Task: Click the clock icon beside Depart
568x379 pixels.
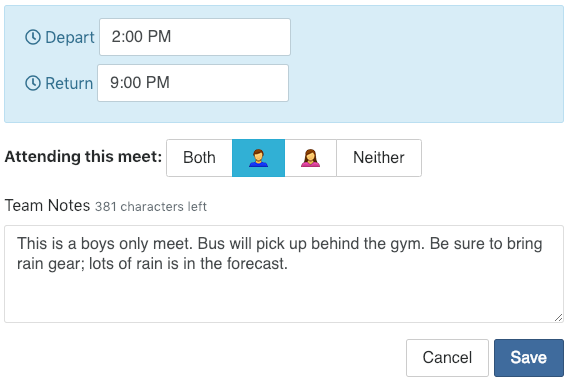Action: coord(33,37)
